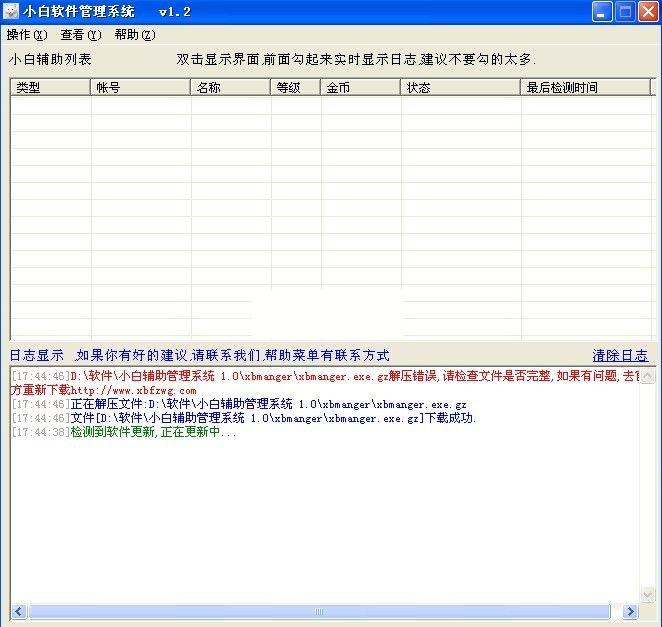Select the 最后检测时间 column header
This screenshot has height=627, width=662.
[x=585, y=88]
